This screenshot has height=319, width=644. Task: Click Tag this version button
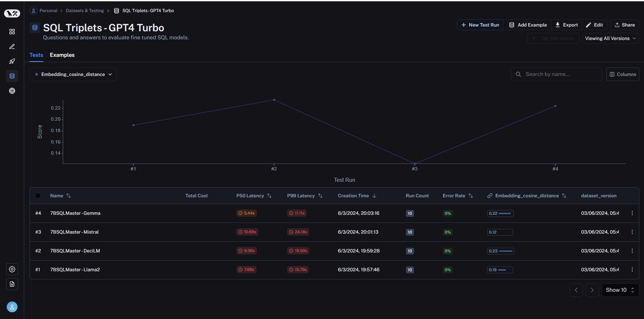point(553,38)
